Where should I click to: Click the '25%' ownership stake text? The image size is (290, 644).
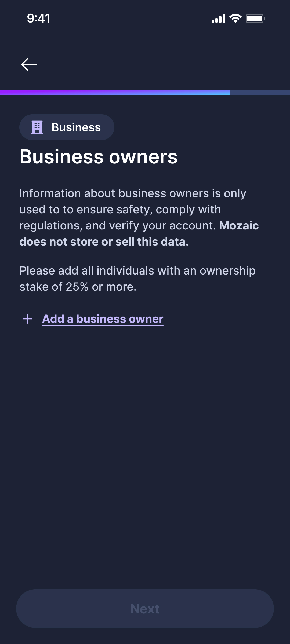[77, 287]
